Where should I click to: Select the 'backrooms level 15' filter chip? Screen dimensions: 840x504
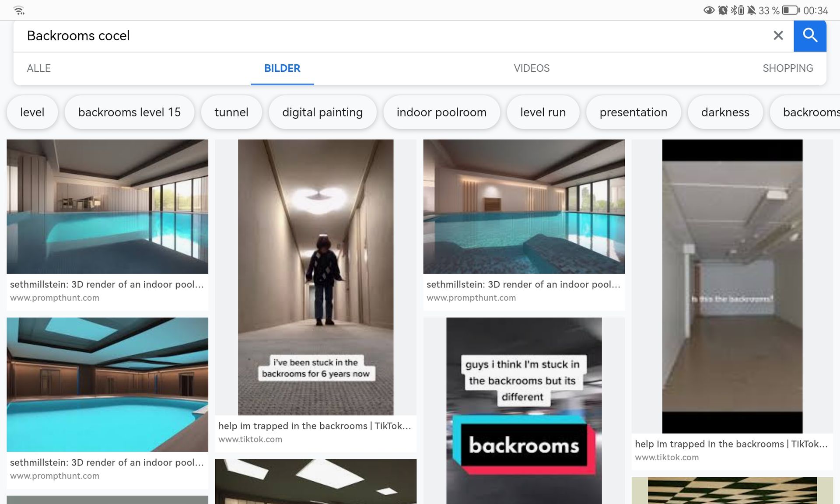tap(129, 112)
